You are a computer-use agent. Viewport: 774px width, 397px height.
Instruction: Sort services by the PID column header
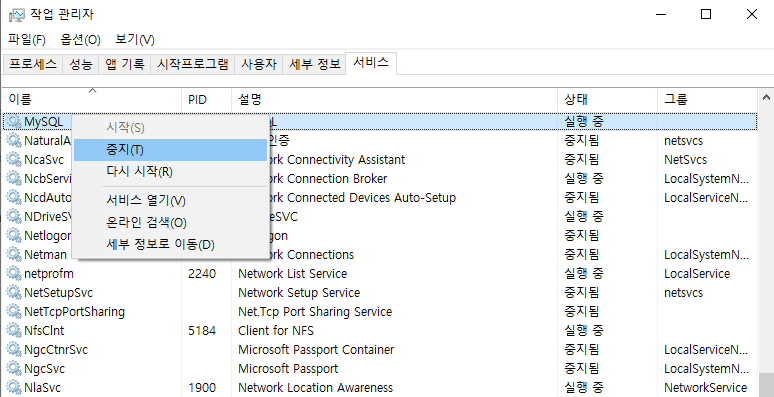pyautogui.click(x=206, y=99)
